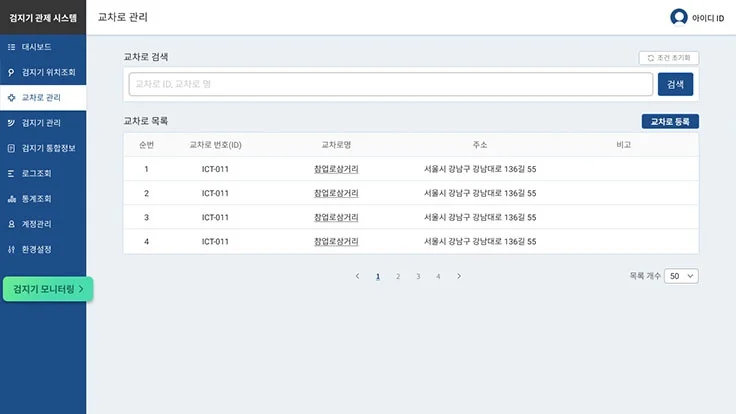Click the 검지기 관제 시스템 title

43,18
